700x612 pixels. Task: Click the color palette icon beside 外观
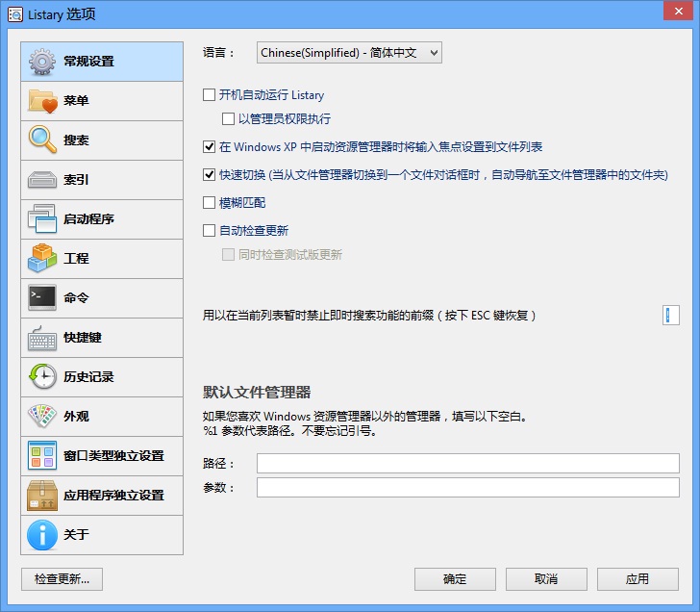point(42,417)
